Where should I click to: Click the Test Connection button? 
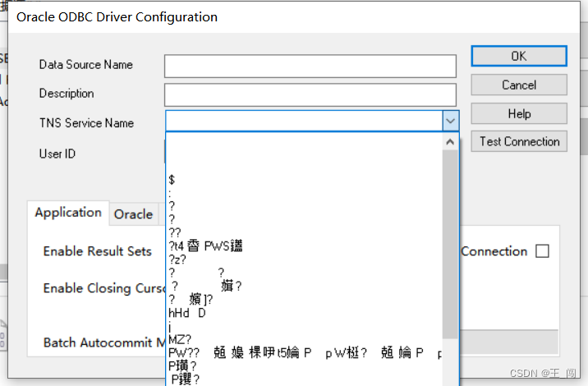coord(519,141)
